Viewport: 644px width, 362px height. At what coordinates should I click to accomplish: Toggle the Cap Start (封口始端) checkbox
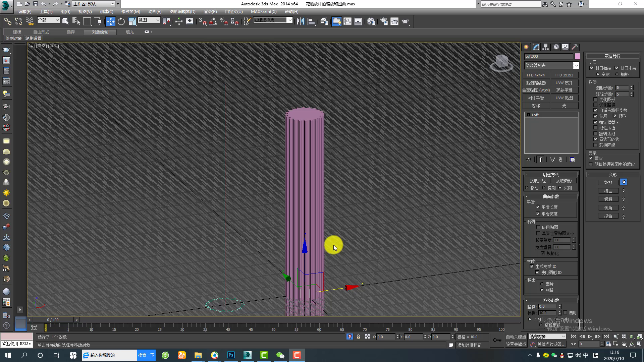[591, 68]
